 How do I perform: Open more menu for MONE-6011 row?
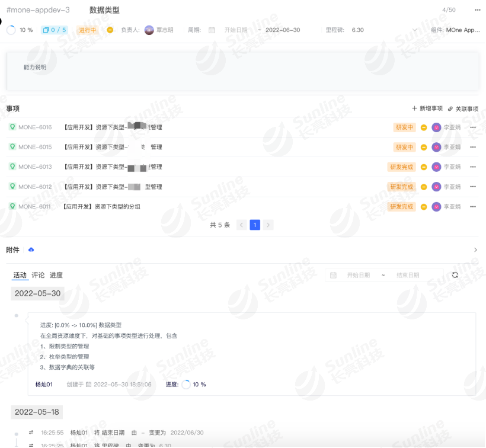[x=473, y=207]
